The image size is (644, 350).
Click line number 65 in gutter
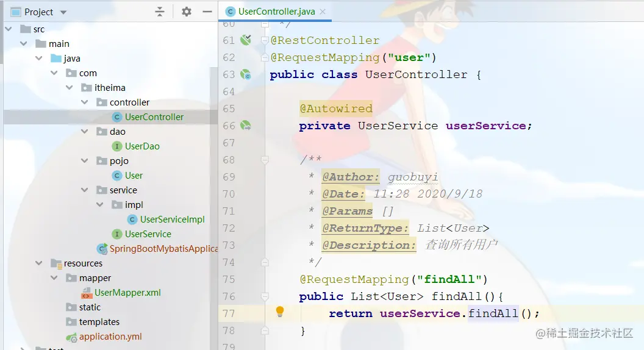coord(229,109)
